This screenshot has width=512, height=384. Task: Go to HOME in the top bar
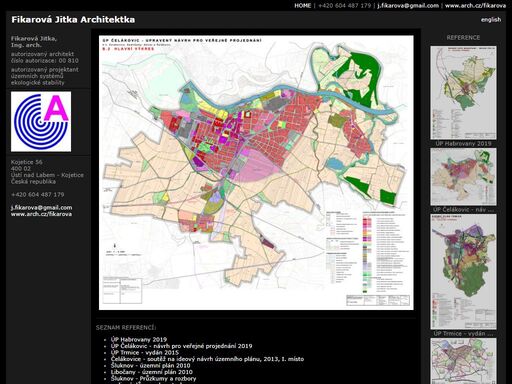tap(302, 6)
